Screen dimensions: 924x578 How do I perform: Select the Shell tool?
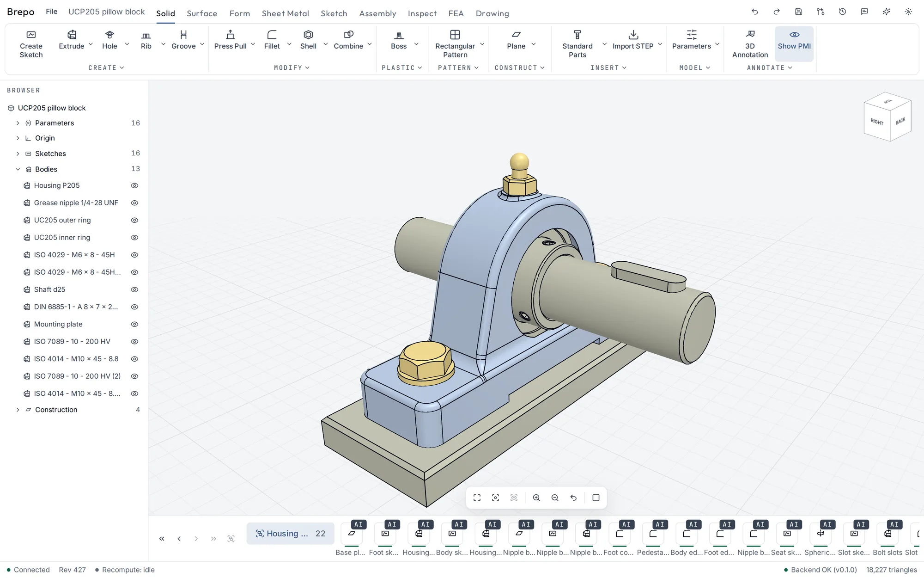click(308, 40)
